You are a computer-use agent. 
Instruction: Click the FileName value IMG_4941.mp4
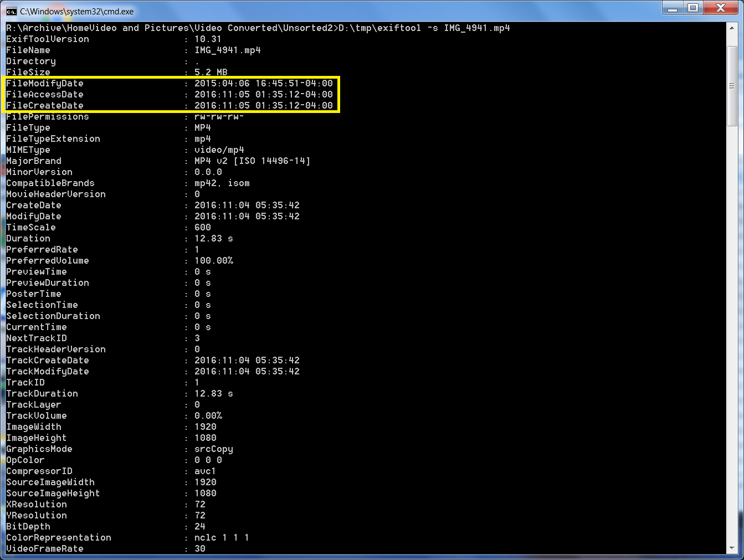pyautogui.click(x=228, y=50)
